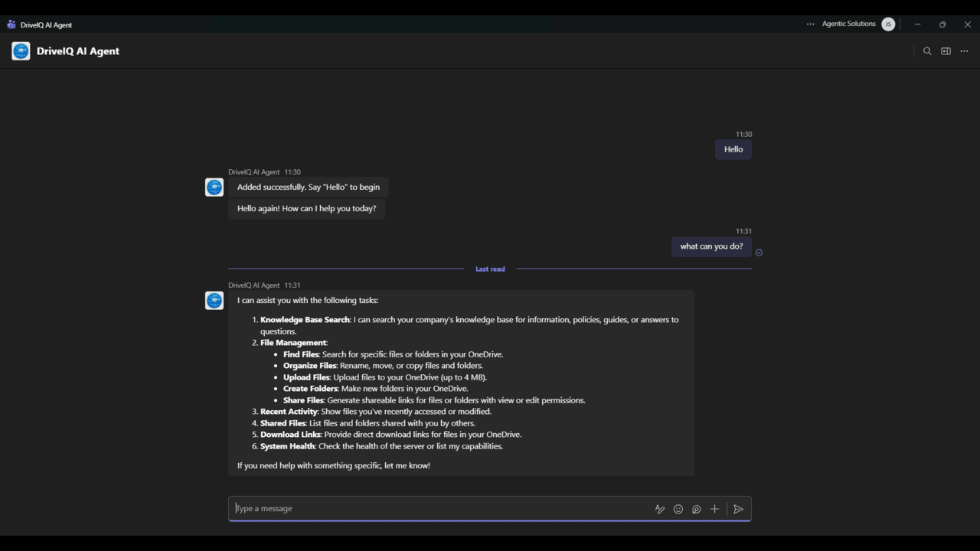The width and height of the screenshot is (980, 551).
Task: Search in chat using magnifier icon
Action: pyautogui.click(x=927, y=51)
